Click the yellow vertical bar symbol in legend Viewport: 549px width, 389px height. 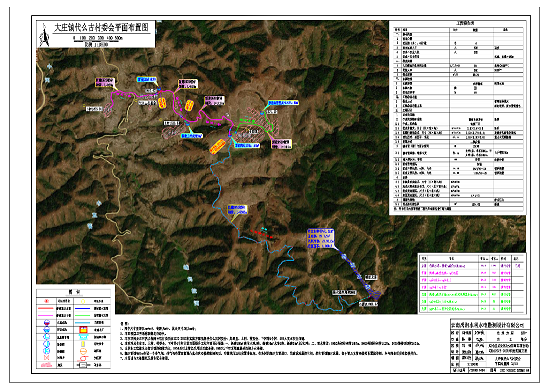coord(83,344)
